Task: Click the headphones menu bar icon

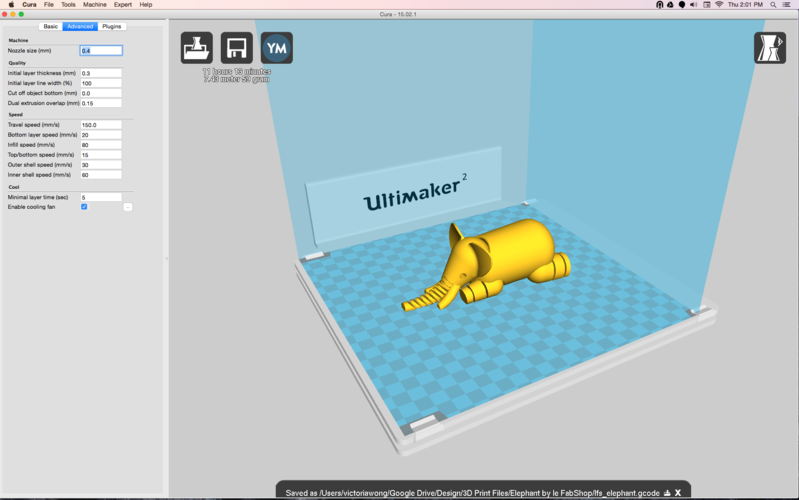Action: 659,5
